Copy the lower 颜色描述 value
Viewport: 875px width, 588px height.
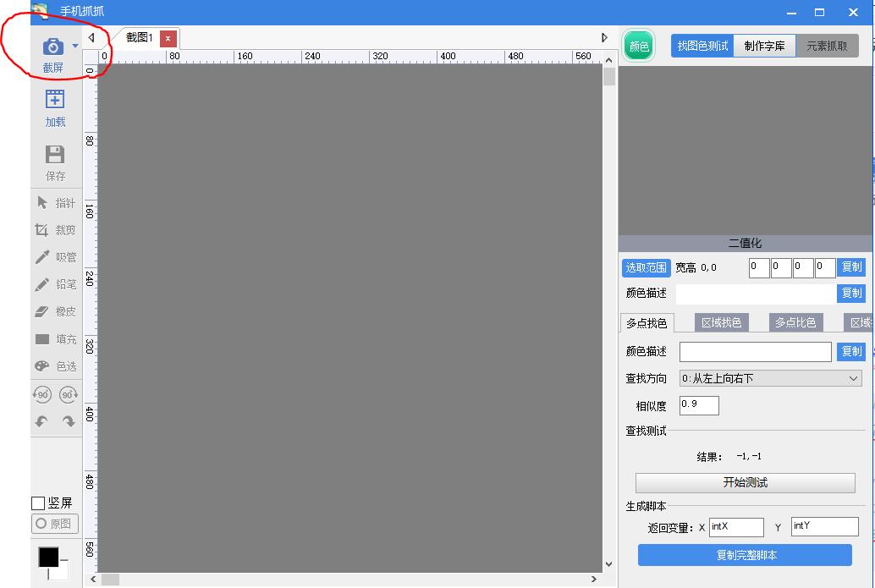(x=851, y=351)
